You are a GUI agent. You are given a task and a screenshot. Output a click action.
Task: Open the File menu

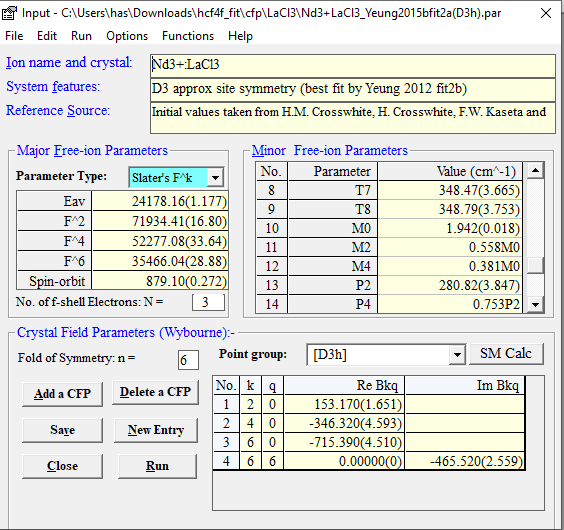(x=14, y=36)
